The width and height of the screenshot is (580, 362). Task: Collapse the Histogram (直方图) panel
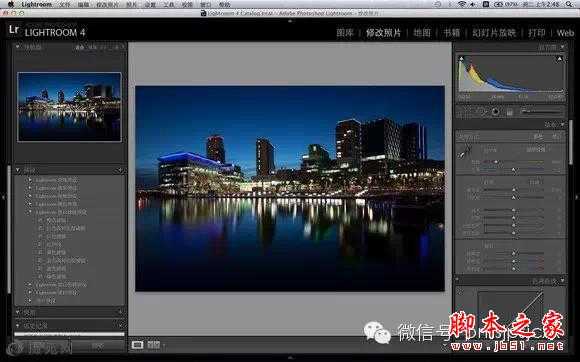[x=562, y=47]
